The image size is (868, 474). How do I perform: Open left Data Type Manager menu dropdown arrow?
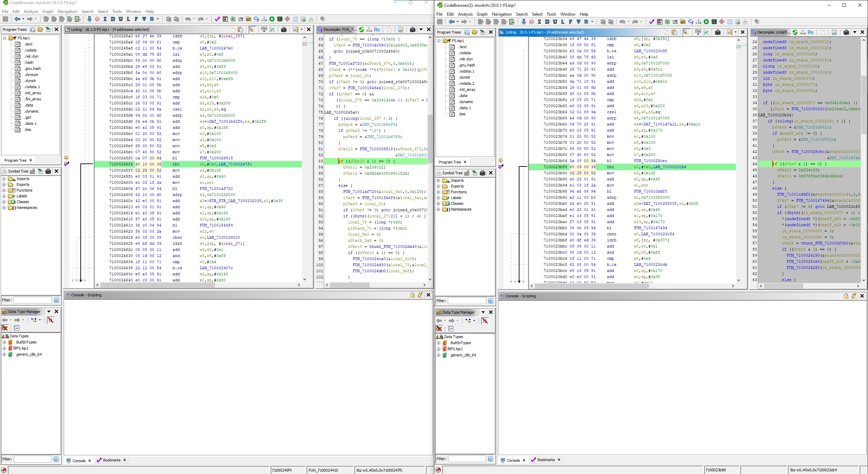(x=49, y=312)
